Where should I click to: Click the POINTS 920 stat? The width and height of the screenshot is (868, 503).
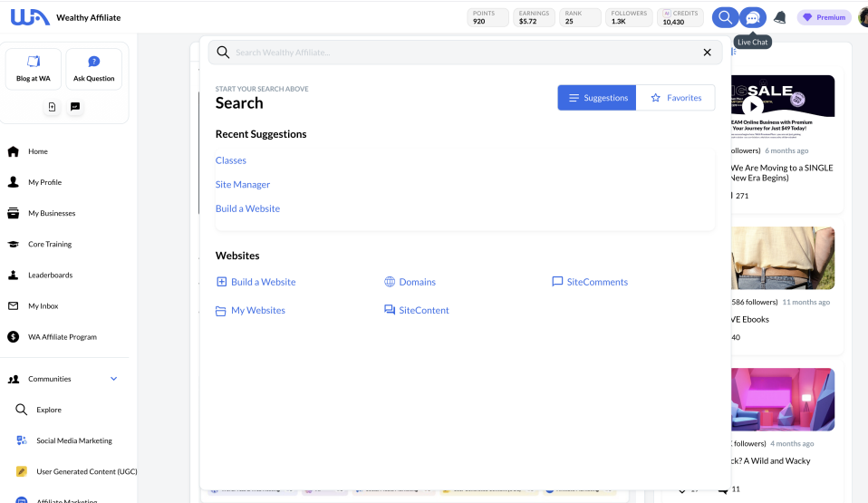[487, 17]
